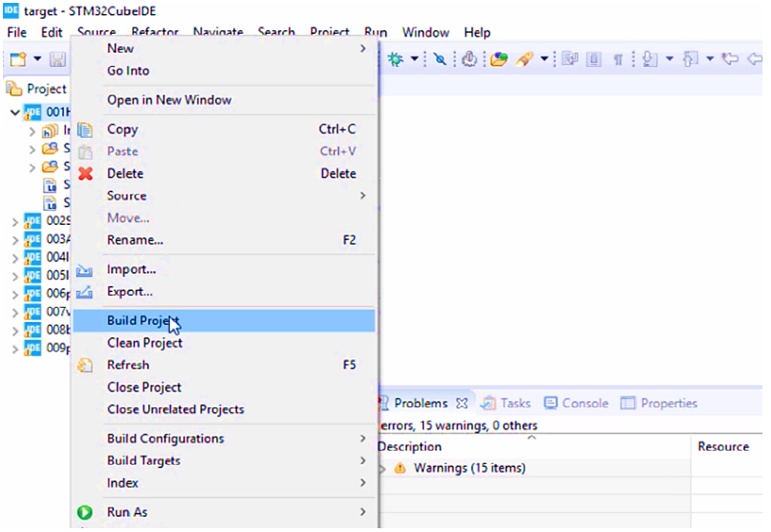Open the Index submenu
The height and width of the screenshot is (532, 771).
224,483
